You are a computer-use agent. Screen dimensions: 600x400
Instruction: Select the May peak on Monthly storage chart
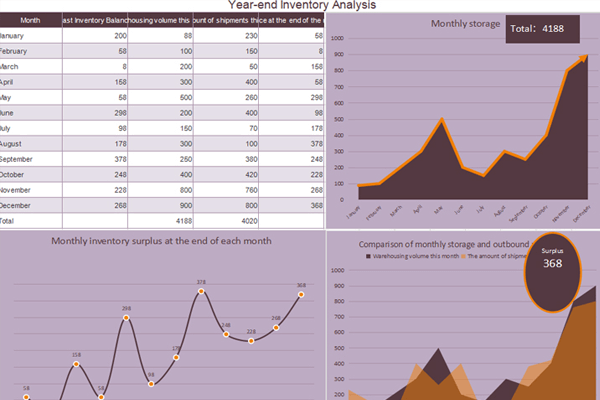coord(441,120)
